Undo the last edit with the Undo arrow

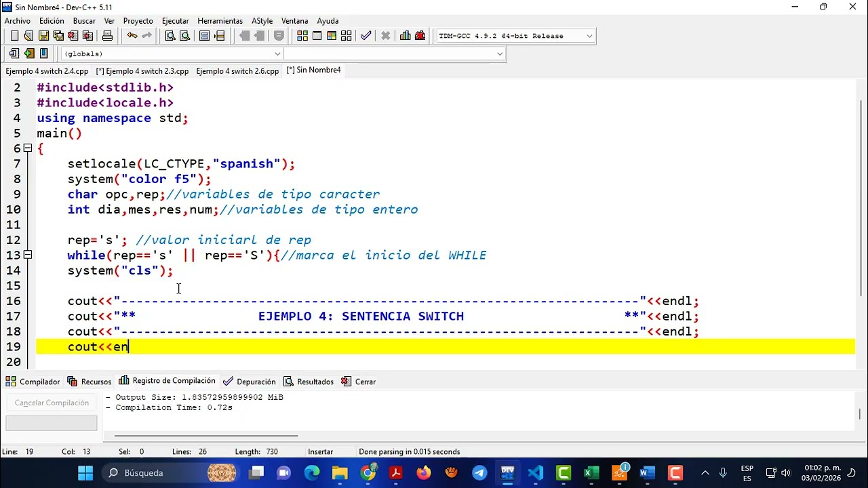coord(132,36)
